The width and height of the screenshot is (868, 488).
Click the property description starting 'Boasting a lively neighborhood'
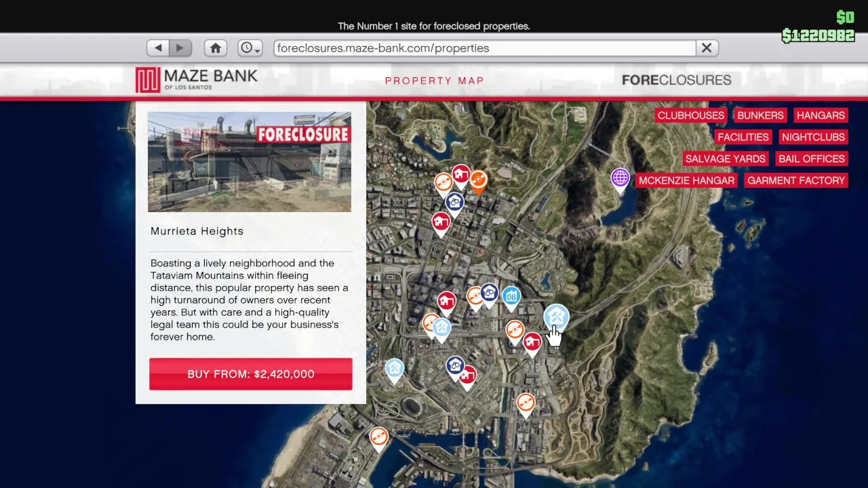[x=250, y=300]
